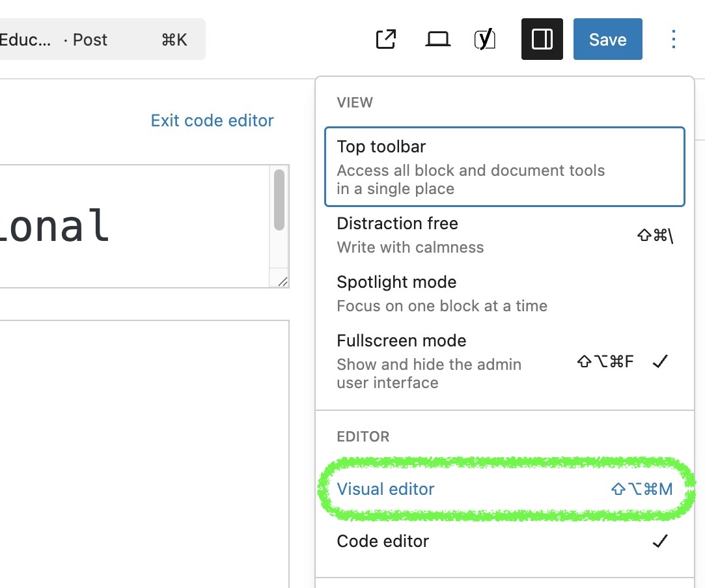The width and height of the screenshot is (705, 588).
Task: Click the textarea resize handle corner
Action: [x=283, y=282]
